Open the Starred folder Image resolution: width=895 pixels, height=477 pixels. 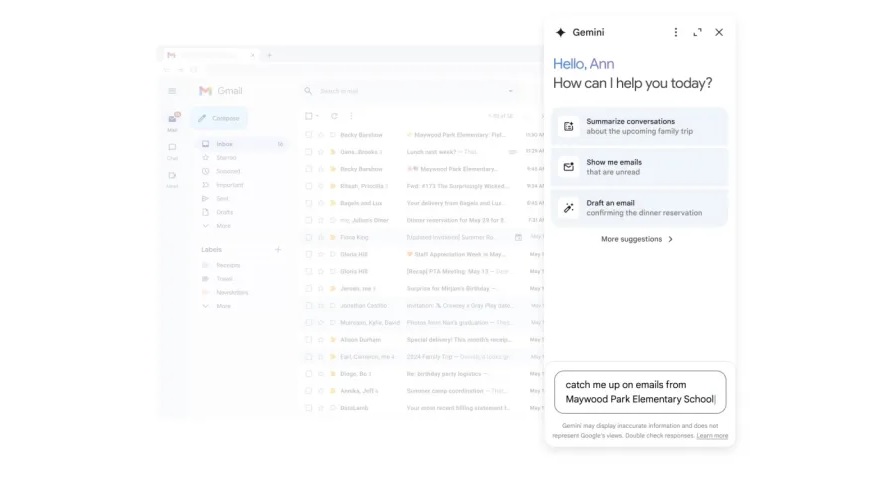pyautogui.click(x=226, y=157)
